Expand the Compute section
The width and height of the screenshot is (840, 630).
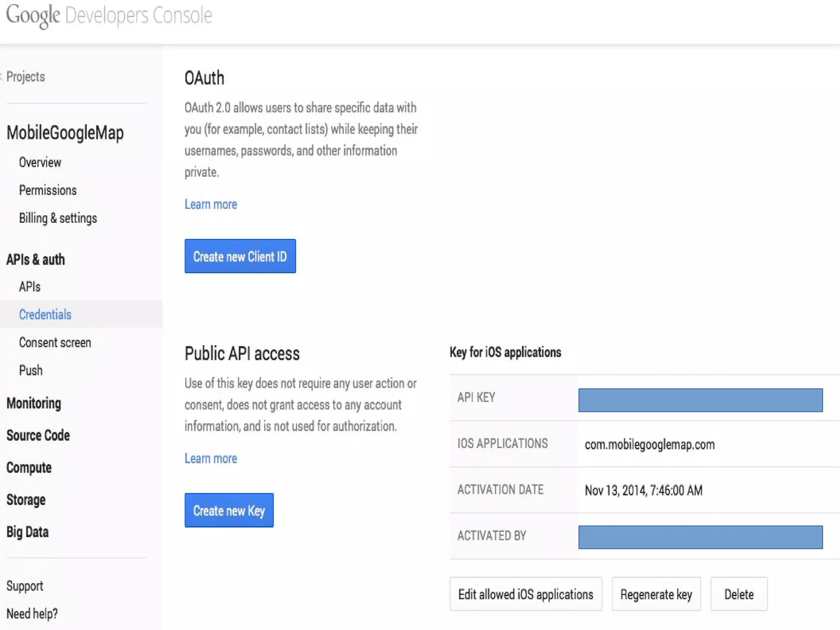[29, 468]
